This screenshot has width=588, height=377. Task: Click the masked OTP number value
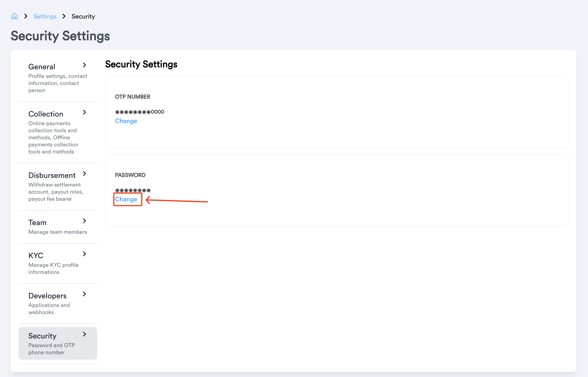(139, 112)
